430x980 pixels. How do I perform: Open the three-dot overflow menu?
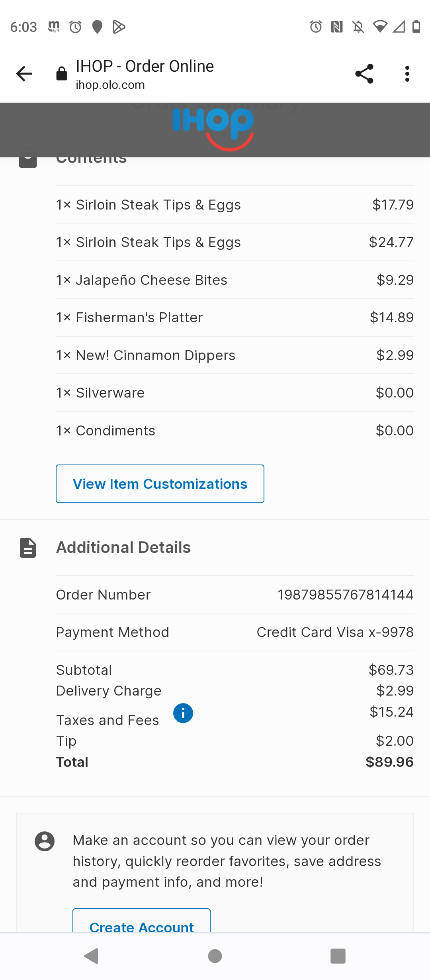tap(407, 74)
